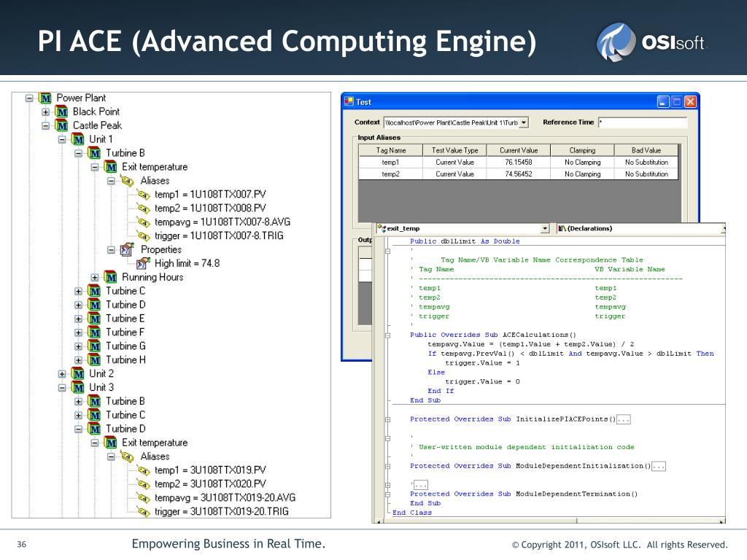The image size is (747, 560).
Task: Expand the Black Point node
Action: coord(46,112)
